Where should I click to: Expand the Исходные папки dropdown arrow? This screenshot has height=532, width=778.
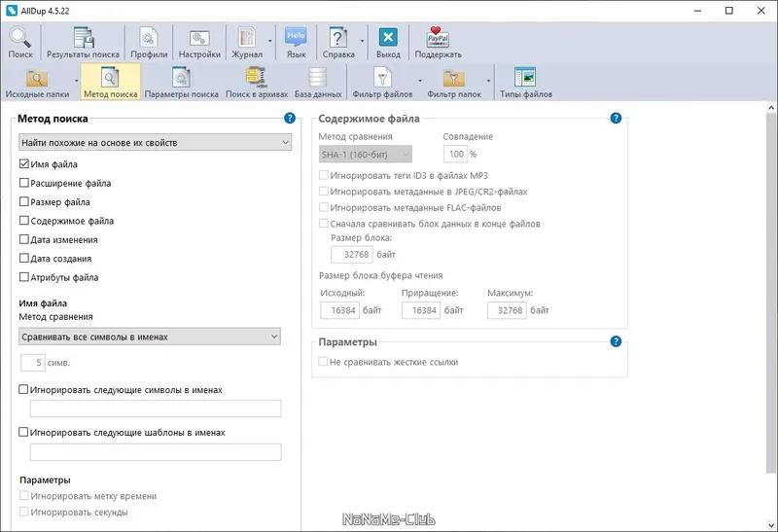[x=77, y=81]
